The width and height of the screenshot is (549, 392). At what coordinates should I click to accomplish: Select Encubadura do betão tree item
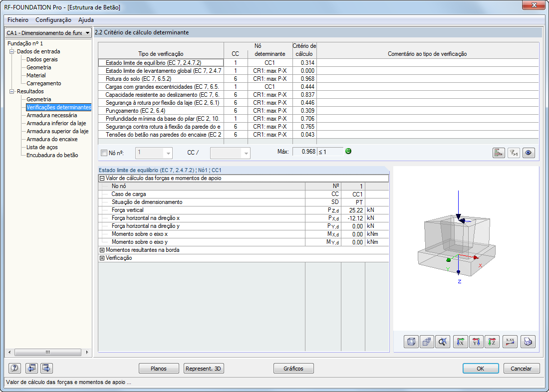coord(52,155)
